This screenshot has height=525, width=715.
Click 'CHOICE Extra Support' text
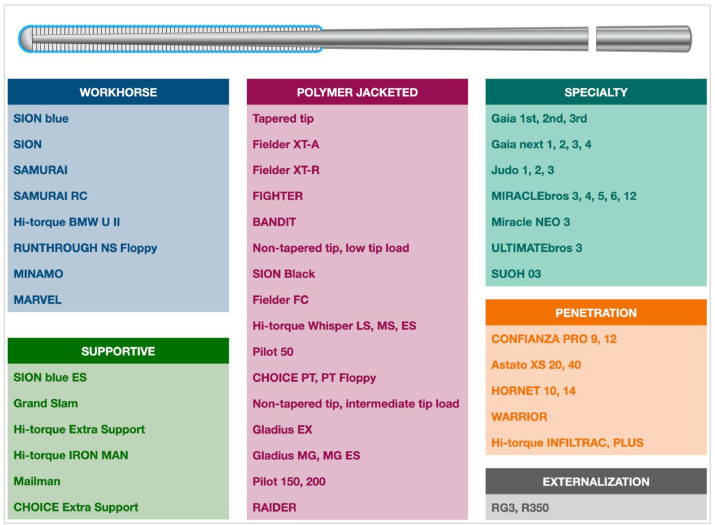(76, 507)
